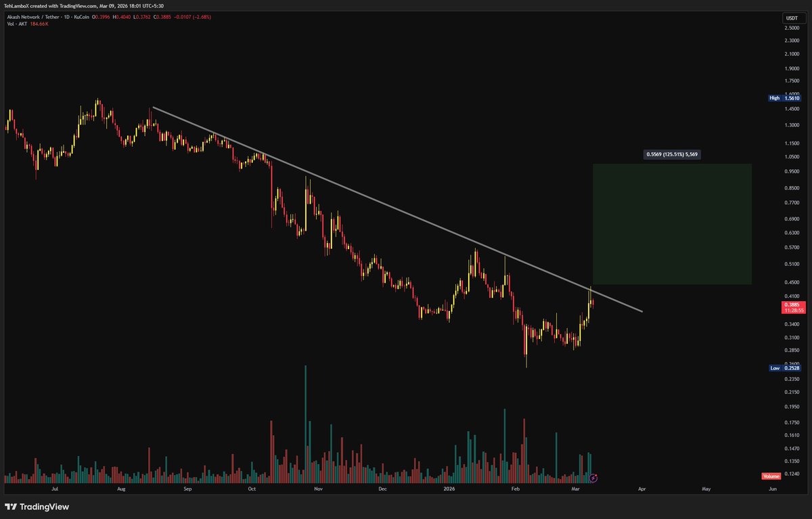812x519 pixels.
Task: Click the May label on time axis
Action: [706, 488]
